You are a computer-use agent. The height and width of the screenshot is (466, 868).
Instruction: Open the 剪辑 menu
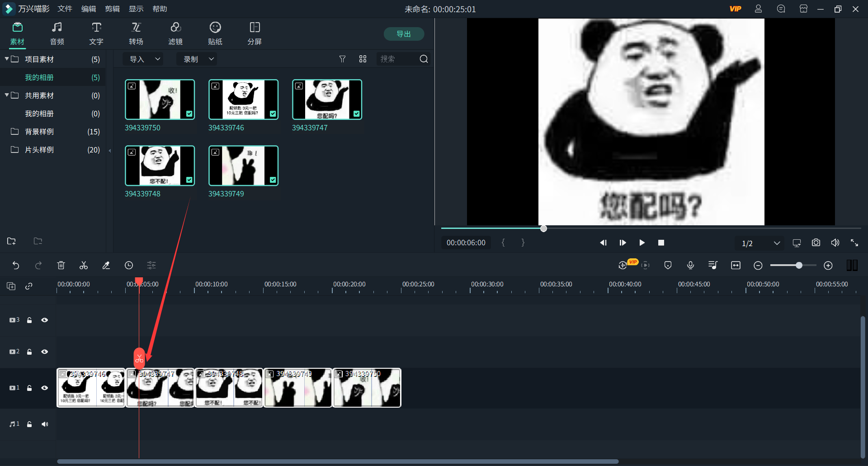pyautogui.click(x=112, y=9)
